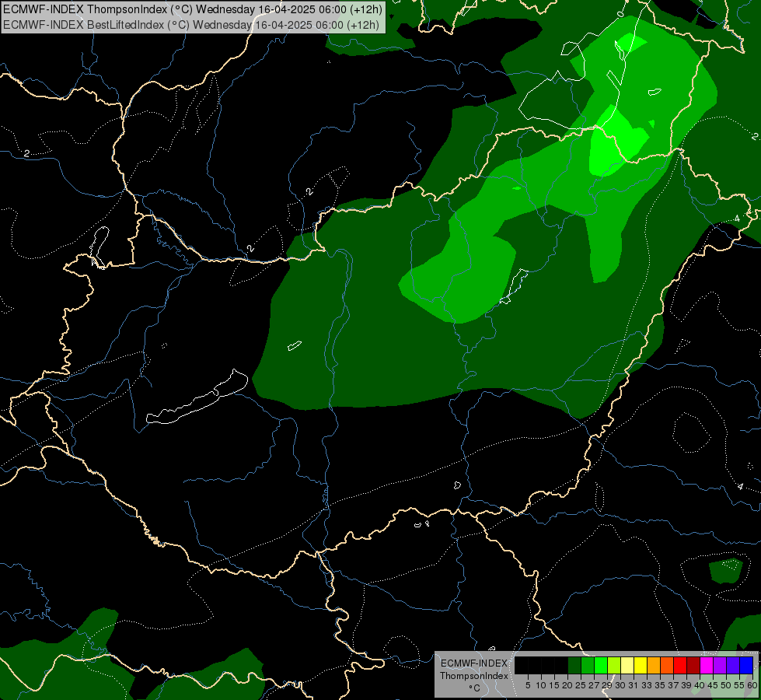Select the dark green 20–25 legend swatch
Screen dimensions: 761x700
click(x=574, y=665)
